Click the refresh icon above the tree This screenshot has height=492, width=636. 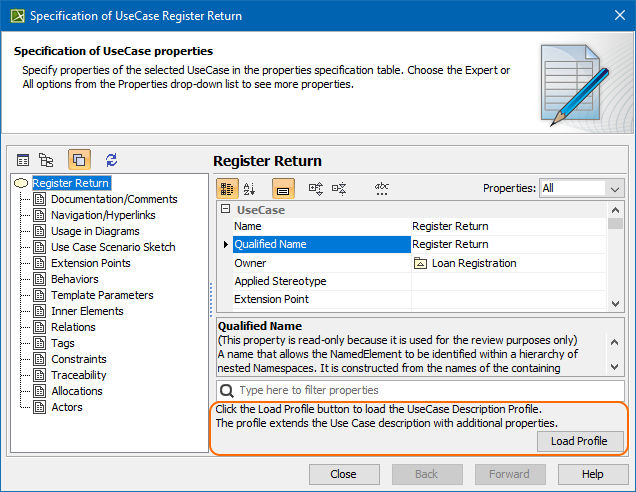tap(111, 159)
